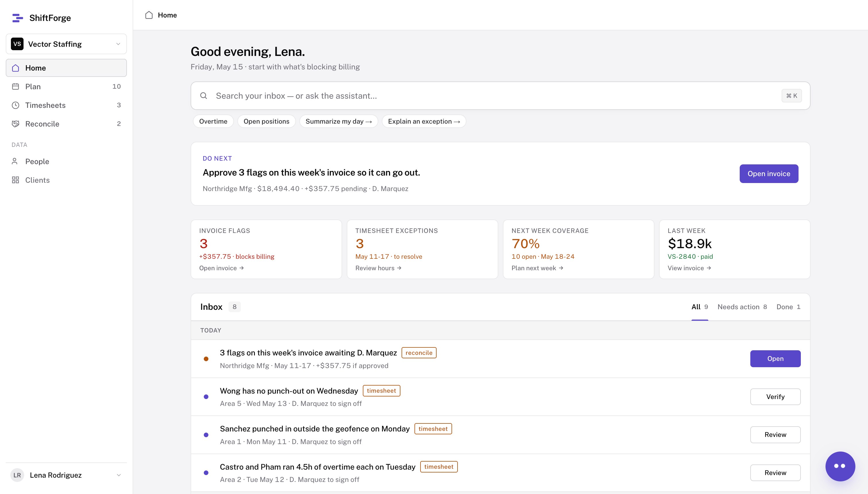
Task: Click the Timesheets clock icon
Action: tap(15, 105)
